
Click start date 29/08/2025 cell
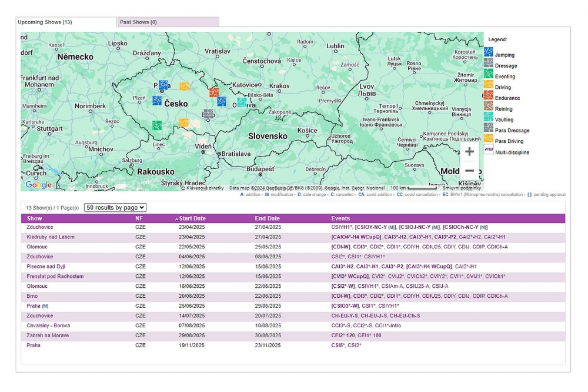(x=191, y=335)
